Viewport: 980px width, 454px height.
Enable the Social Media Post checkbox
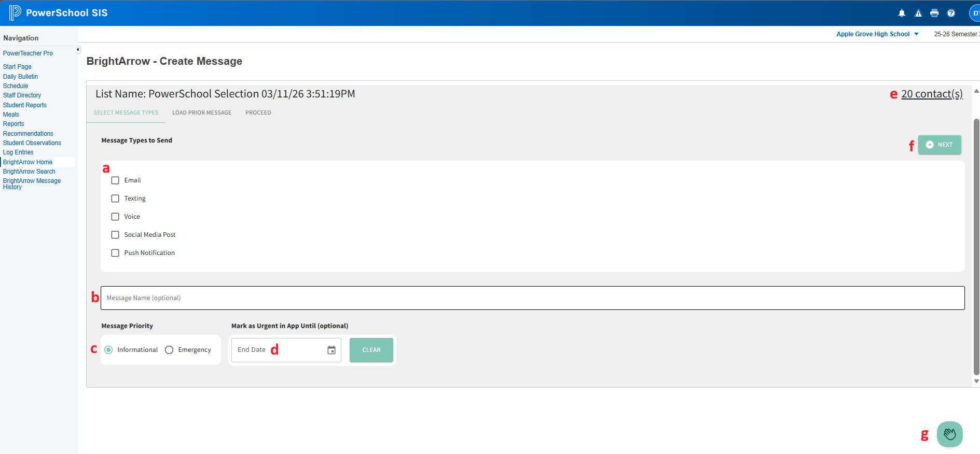tap(115, 235)
